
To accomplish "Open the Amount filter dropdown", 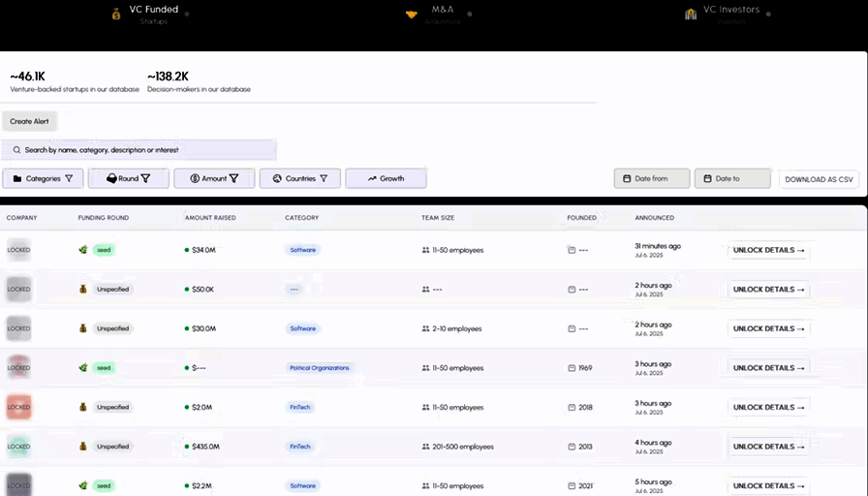I will [214, 179].
